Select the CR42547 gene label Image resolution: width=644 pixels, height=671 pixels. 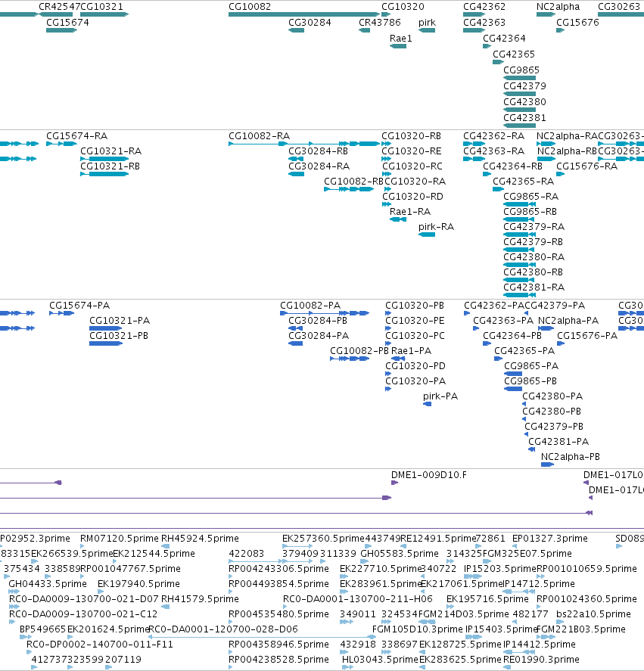[x=59, y=7]
